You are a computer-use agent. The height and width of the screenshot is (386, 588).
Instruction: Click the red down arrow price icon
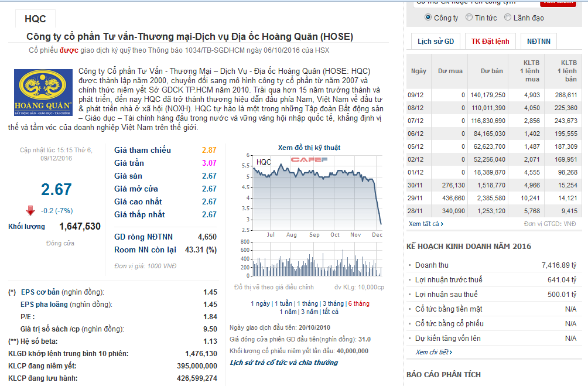click(31, 211)
